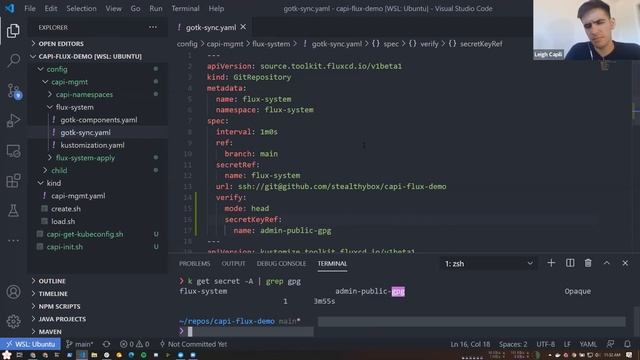
Task: Collapse the config folder
Action: [57, 69]
